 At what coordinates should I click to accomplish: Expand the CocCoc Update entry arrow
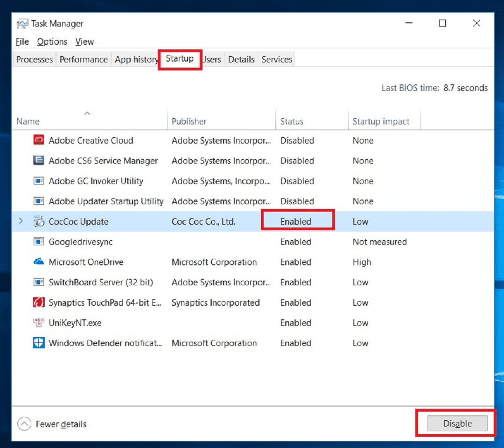[21, 221]
